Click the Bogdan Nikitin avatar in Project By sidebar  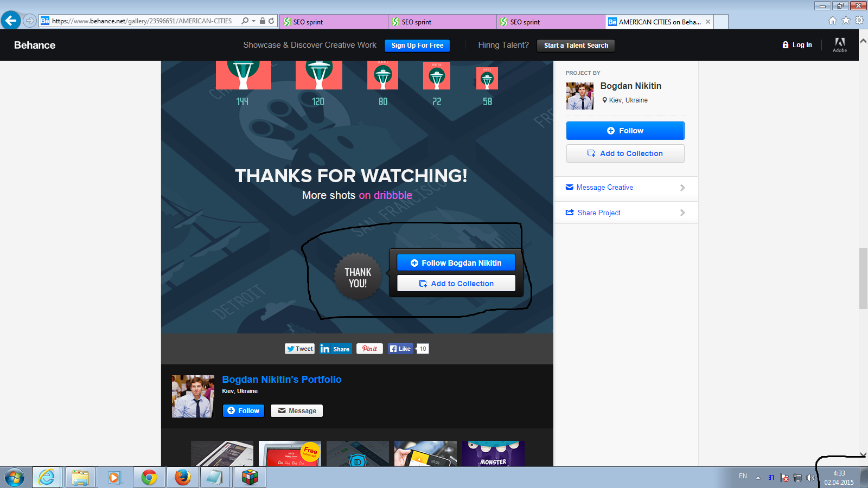tap(580, 96)
